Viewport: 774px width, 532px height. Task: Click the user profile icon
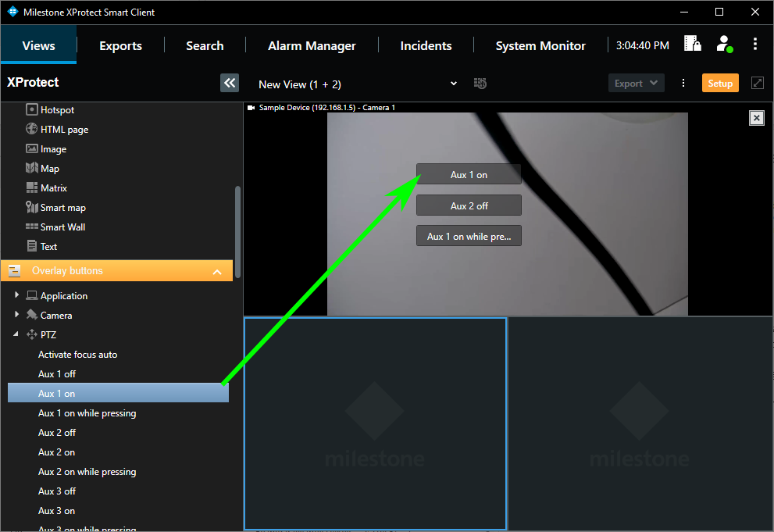tap(723, 45)
